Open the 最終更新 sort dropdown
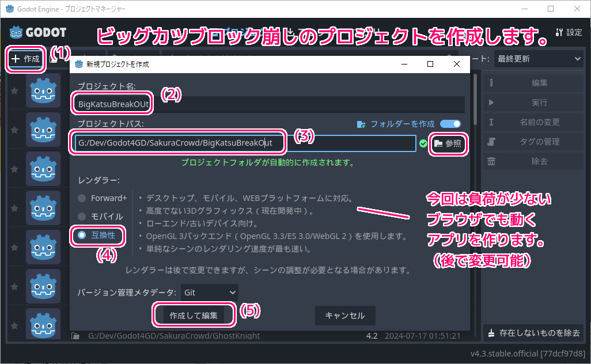The height and width of the screenshot is (364, 591). pos(539,59)
